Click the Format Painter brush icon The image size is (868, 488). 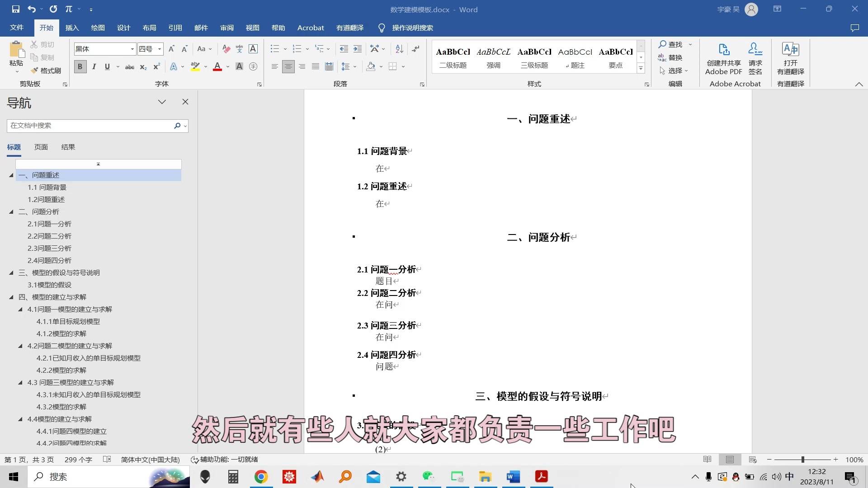[x=35, y=70]
